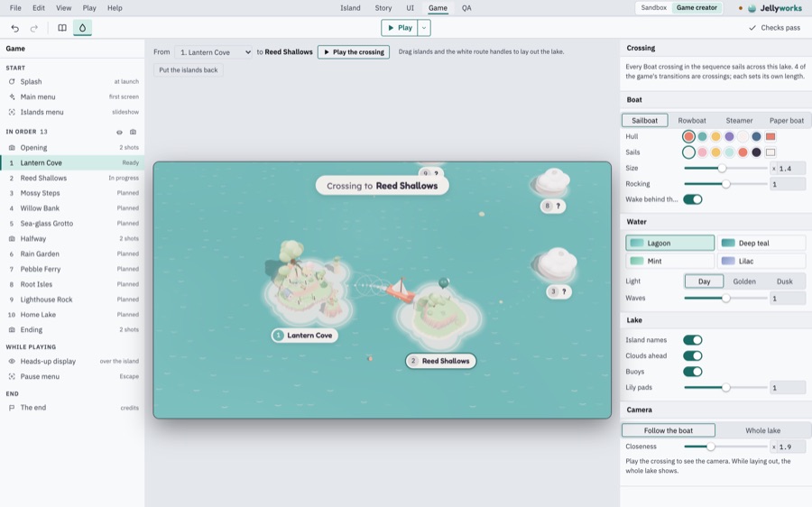The width and height of the screenshot is (812, 507).
Task: Click the undo arrow icon
Action: coord(15,29)
